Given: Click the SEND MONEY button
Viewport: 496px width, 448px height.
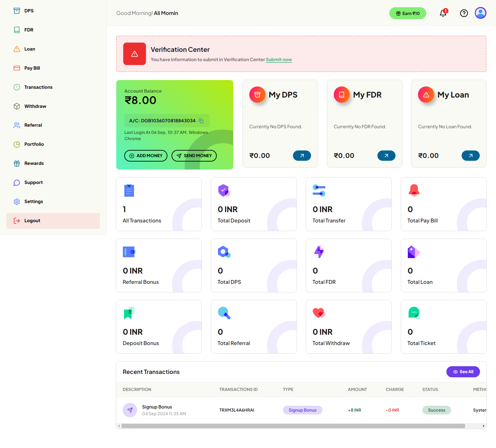Looking at the screenshot, I should point(194,156).
